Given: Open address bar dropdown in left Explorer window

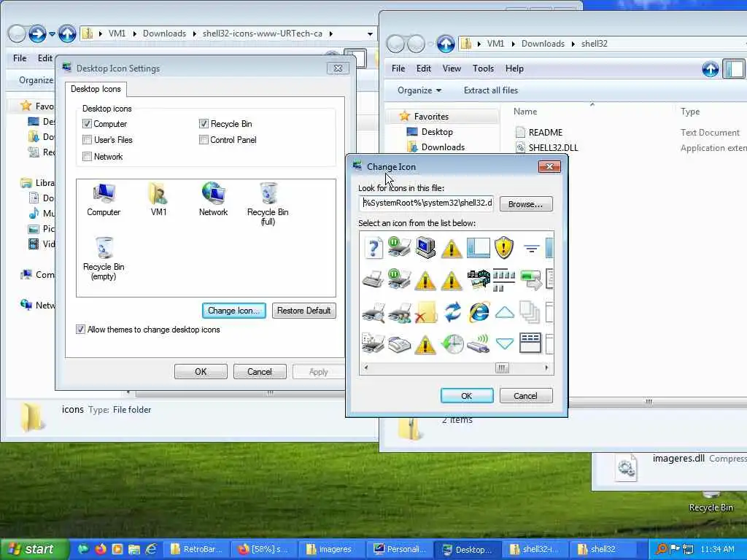Looking at the screenshot, I should click(370, 34).
